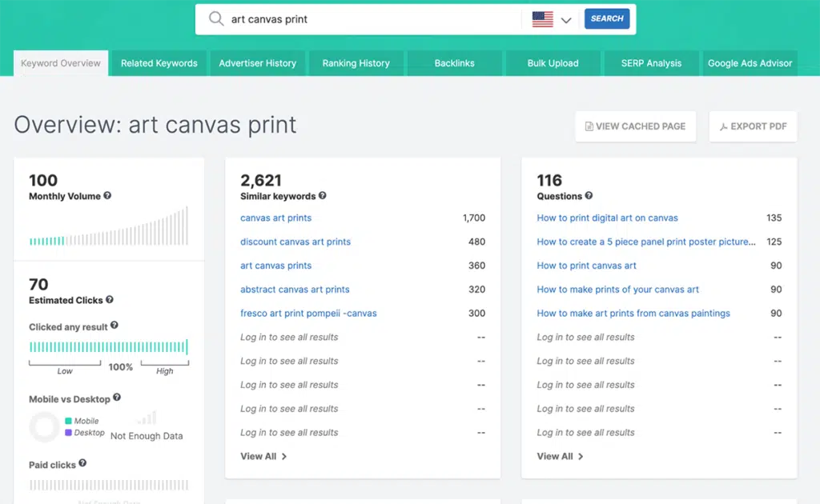Click the Low-to-High clicked result distribution bar
Screen dimensions: 820x504
pyautogui.click(x=109, y=347)
